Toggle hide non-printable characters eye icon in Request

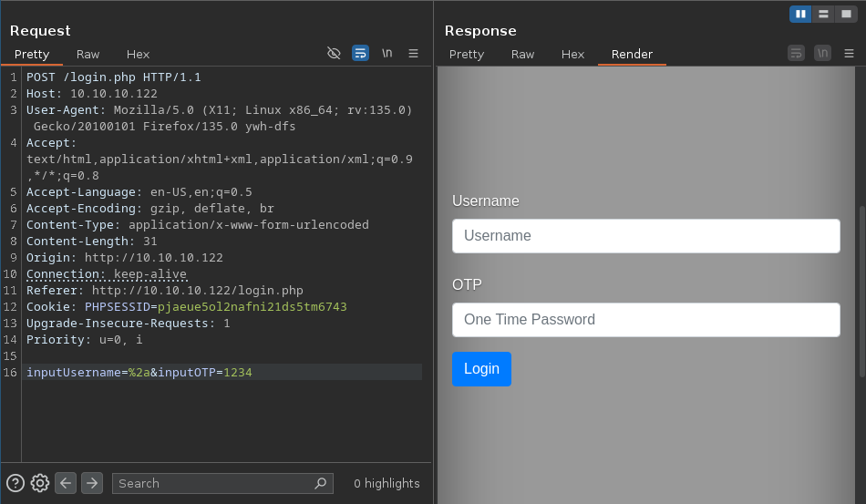(334, 53)
